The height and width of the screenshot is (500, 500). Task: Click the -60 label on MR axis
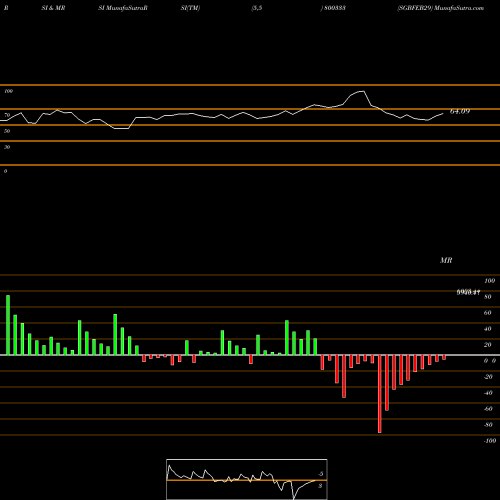tap(488, 409)
